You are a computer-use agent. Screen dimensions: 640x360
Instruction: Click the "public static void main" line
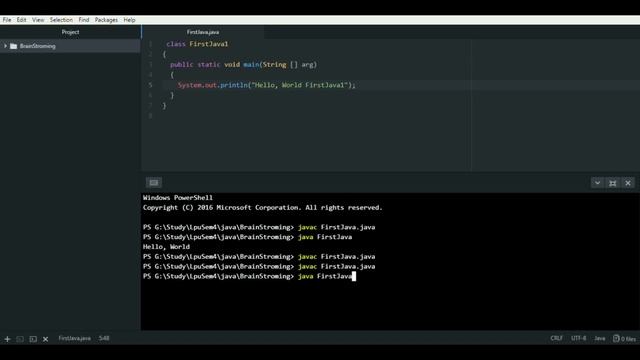point(243,64)
